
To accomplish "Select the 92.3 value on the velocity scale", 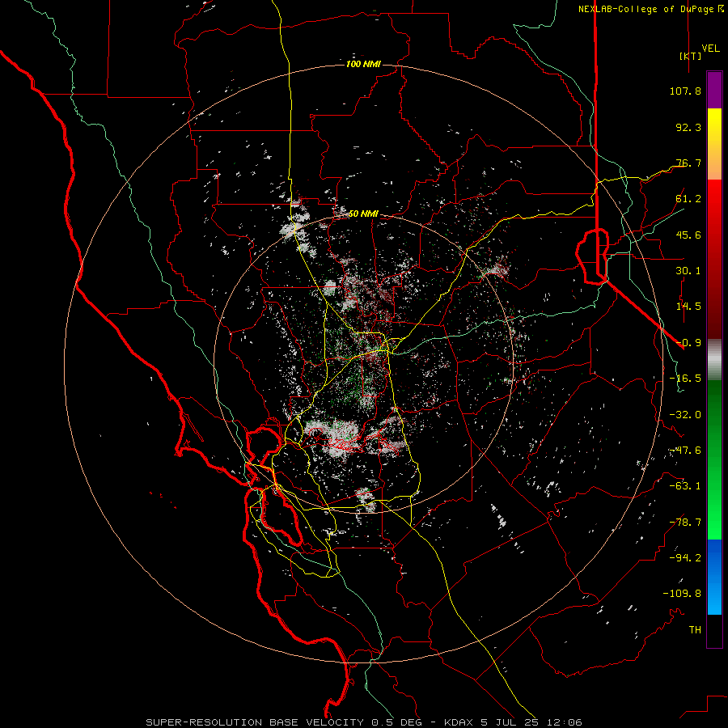I will (688, 127).
